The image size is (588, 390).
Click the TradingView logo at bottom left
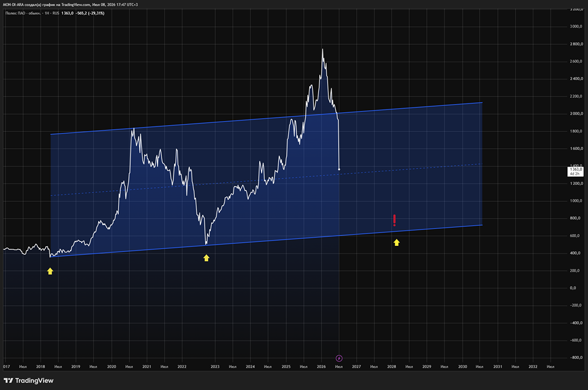28,381
